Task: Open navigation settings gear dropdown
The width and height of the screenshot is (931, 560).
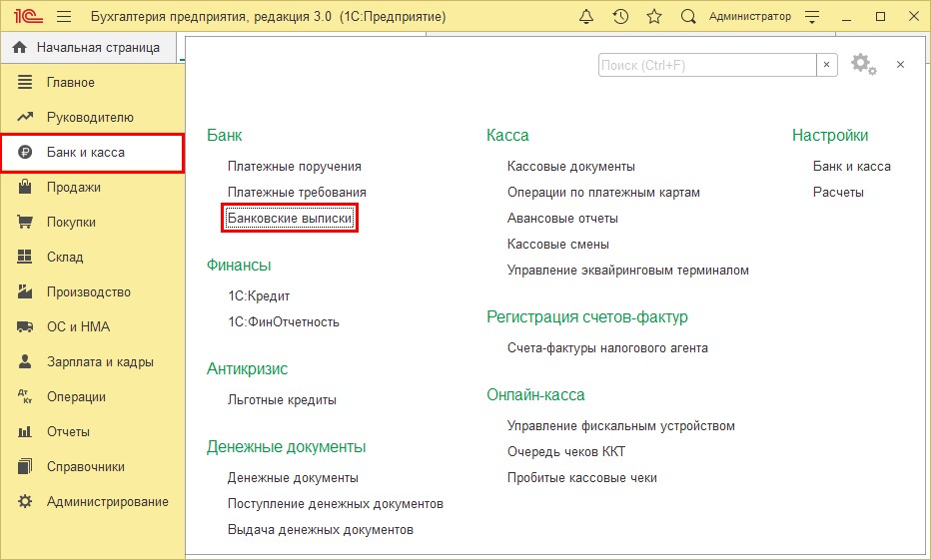Action: pyautogui.click(x=863, y=64)
